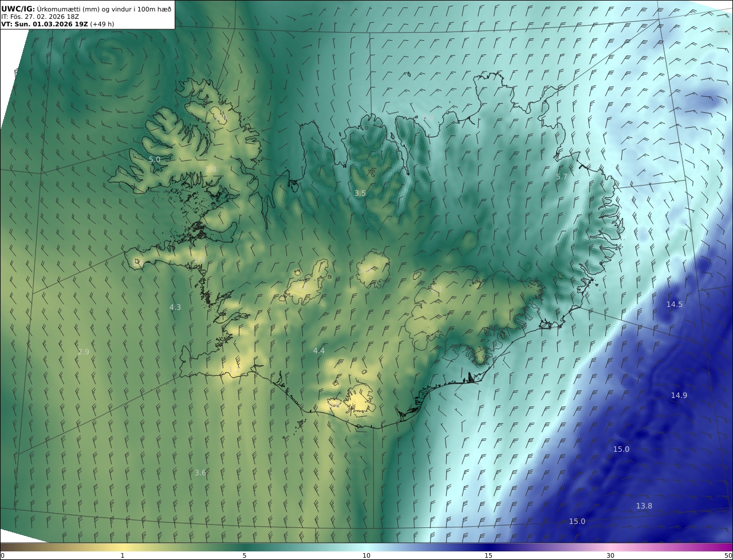Click the initialization time 'IT: Fös. 27. 02. 2026 18Z'

(x=40, y=17)
